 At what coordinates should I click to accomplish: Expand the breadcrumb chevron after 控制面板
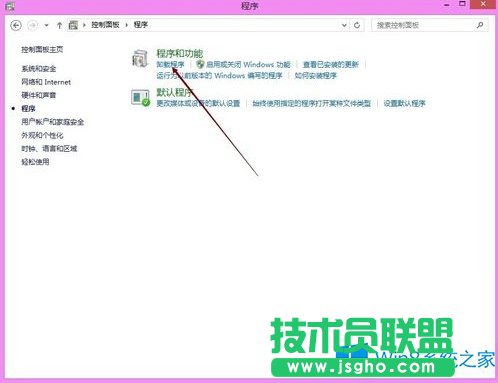point(127,25)
